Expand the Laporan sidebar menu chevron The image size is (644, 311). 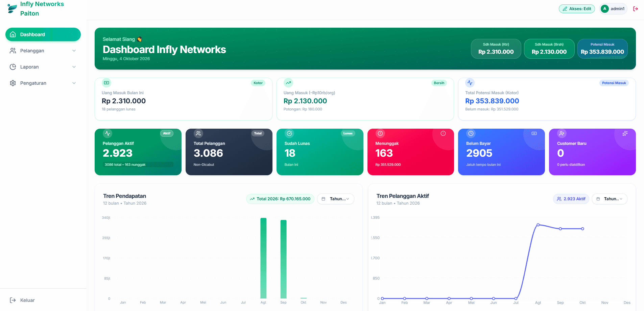pyautogui.click(x=74, y=67)
